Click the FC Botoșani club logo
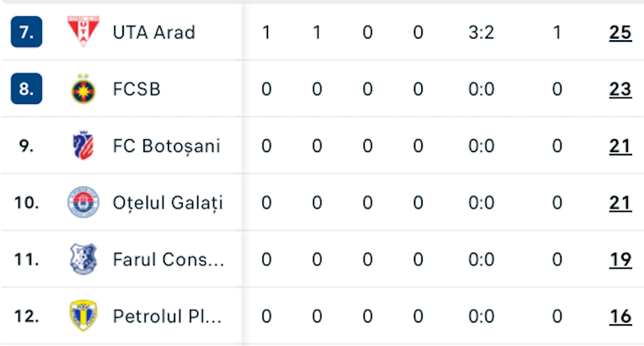The height and width of the screenshot is (346, 644). point(83,146)
